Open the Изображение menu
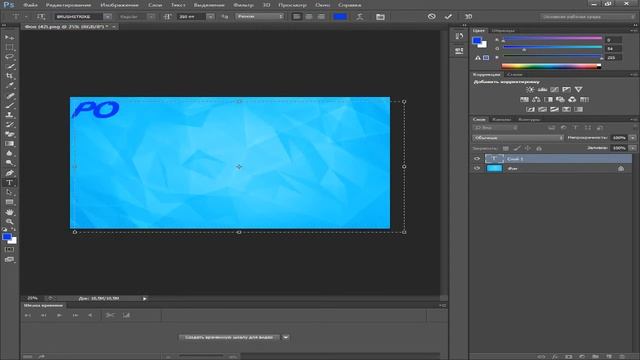 [119, 5]
